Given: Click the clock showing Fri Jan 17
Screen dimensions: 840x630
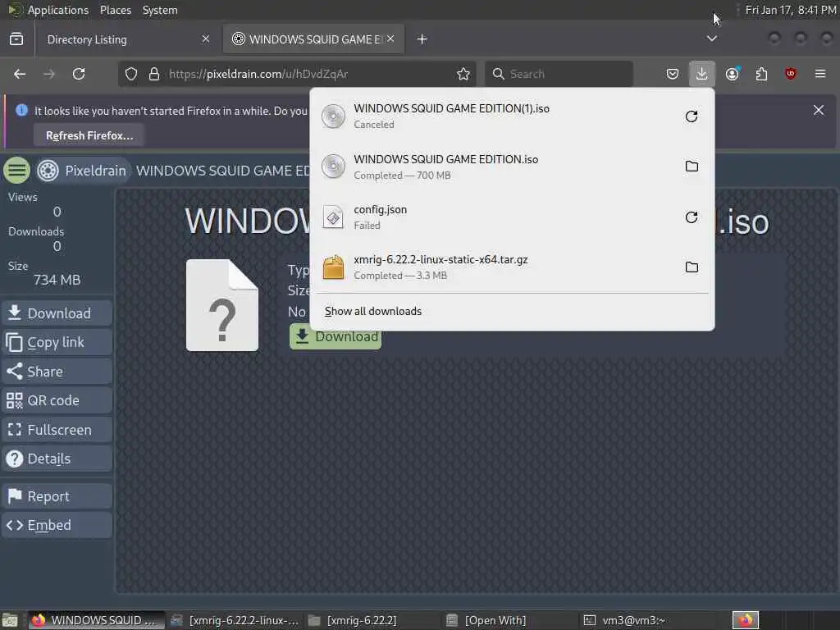Looking at the screenshot, I should (x=790, y=10).
